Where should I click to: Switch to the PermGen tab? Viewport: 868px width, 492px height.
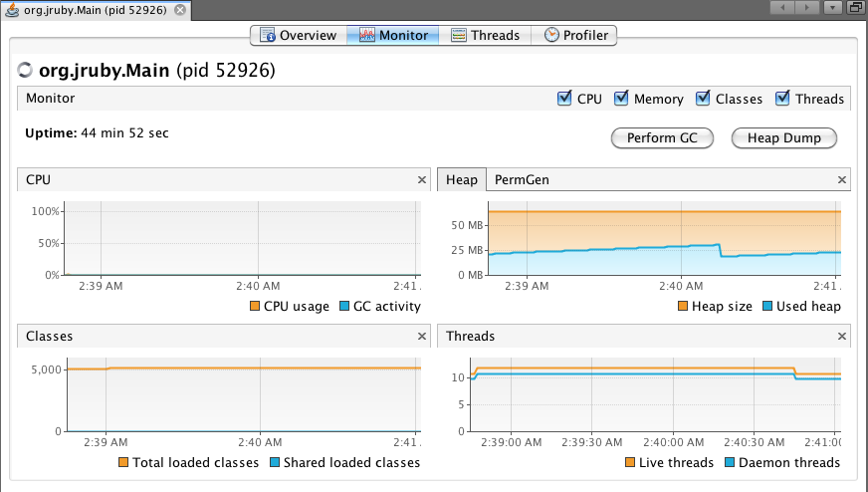pos(522,180)
